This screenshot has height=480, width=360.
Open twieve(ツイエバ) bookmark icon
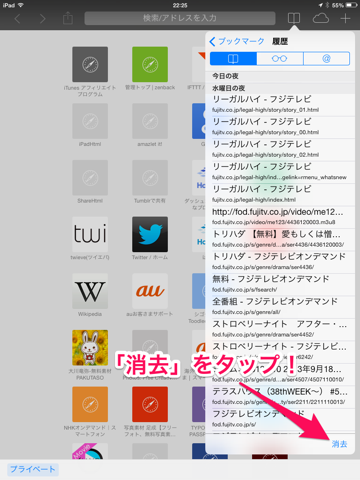[x=90, y=234]
